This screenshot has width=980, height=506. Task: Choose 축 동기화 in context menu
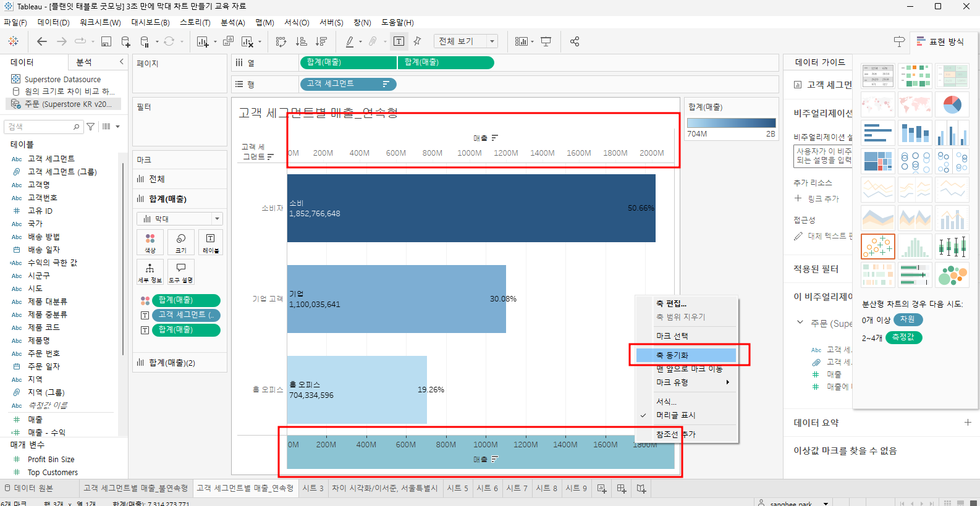[687, 355]
